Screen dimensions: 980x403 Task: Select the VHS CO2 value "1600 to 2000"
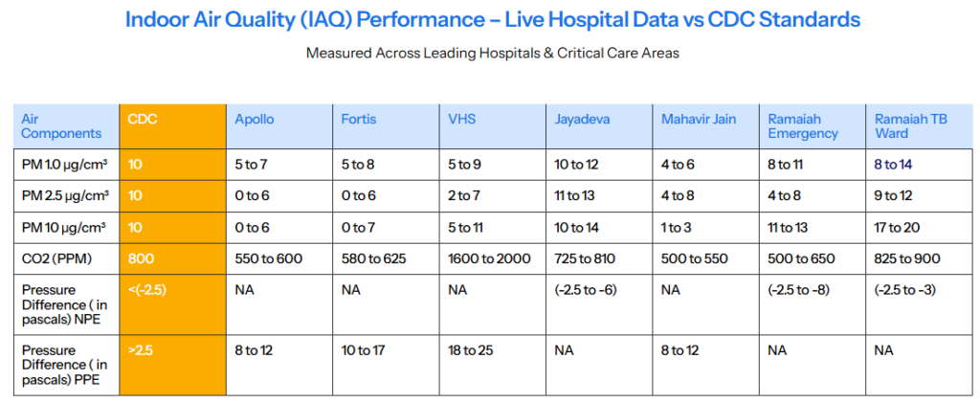tap(488, 258)
